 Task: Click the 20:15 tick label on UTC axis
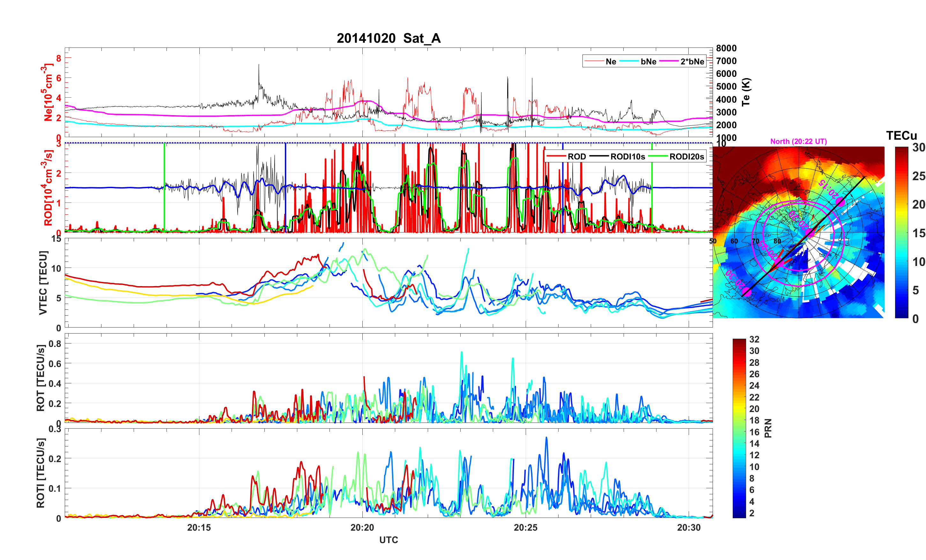coord(199,527)
